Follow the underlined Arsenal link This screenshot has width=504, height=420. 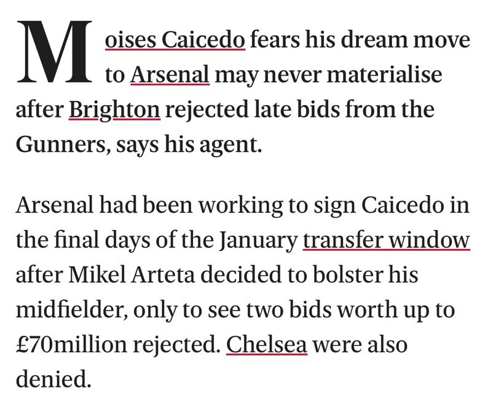point(170,74)
